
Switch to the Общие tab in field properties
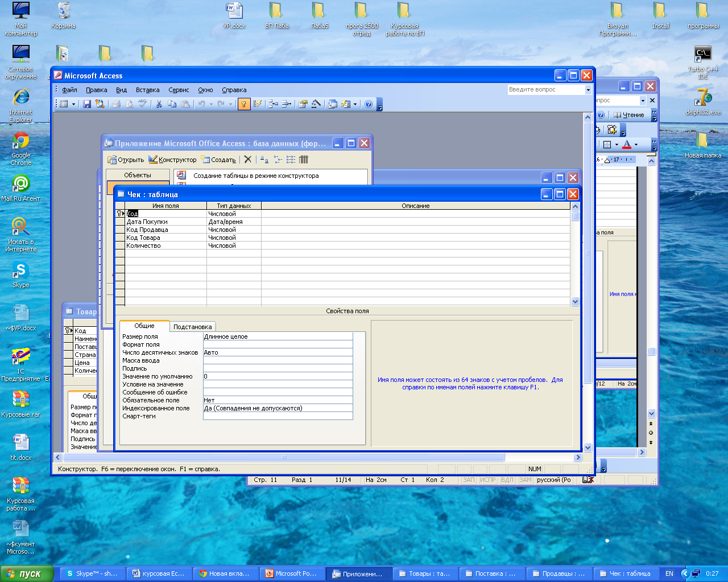tap(144, 326)
